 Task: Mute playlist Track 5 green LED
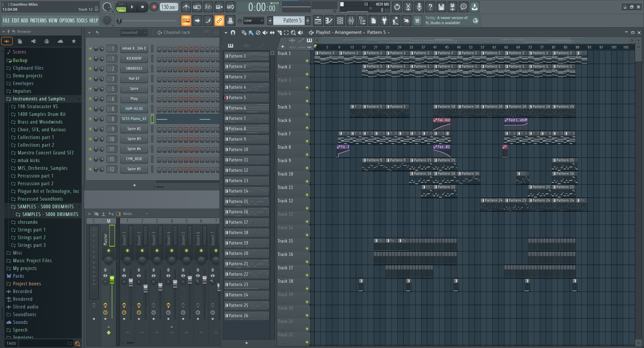[307, 115]
